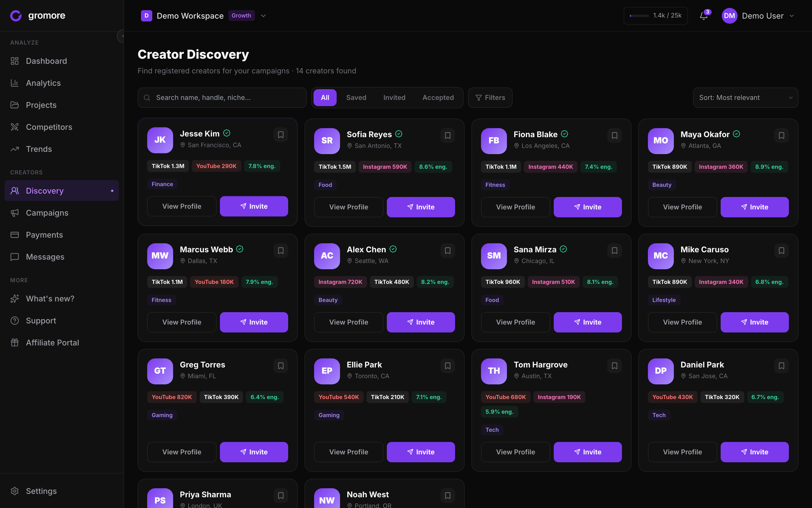The image size is (812, 508).
Task: Open the notifications bell
Action: click(x=704, y=16)
